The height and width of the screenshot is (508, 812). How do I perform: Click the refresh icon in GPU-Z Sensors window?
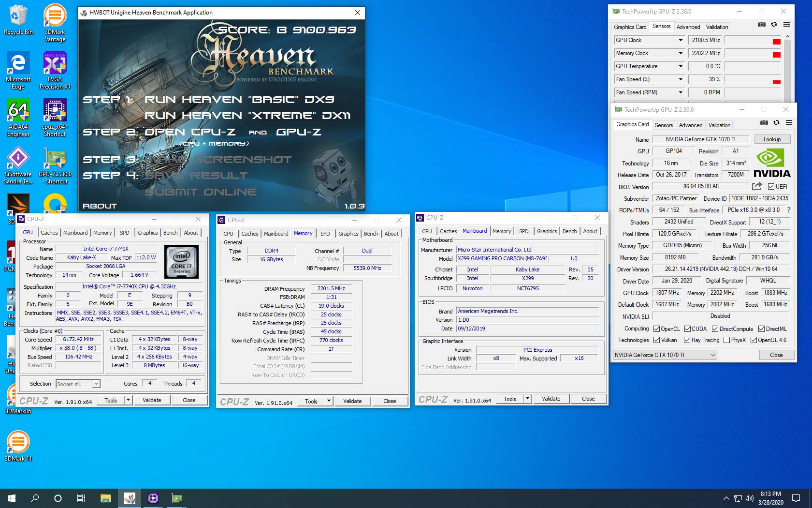pyautogui.click(x=774, y=25)
